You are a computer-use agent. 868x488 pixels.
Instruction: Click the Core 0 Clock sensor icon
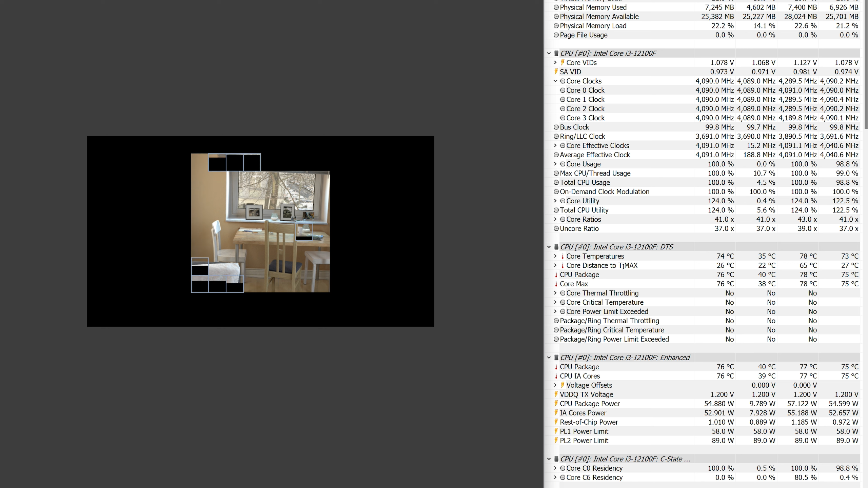pyautogui.click(x=563, y=90)
